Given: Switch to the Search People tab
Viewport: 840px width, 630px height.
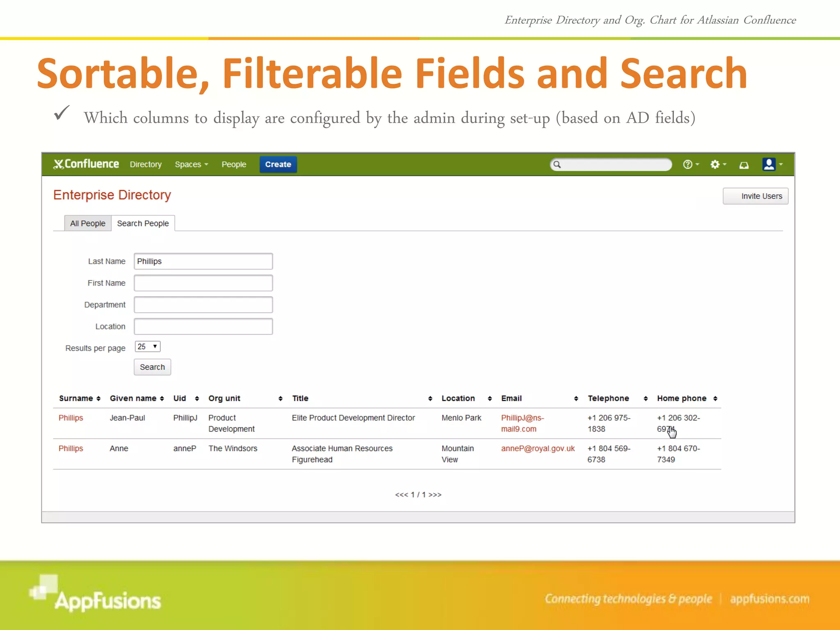Looking at the screenshot, I should click(x=143, y=223).
